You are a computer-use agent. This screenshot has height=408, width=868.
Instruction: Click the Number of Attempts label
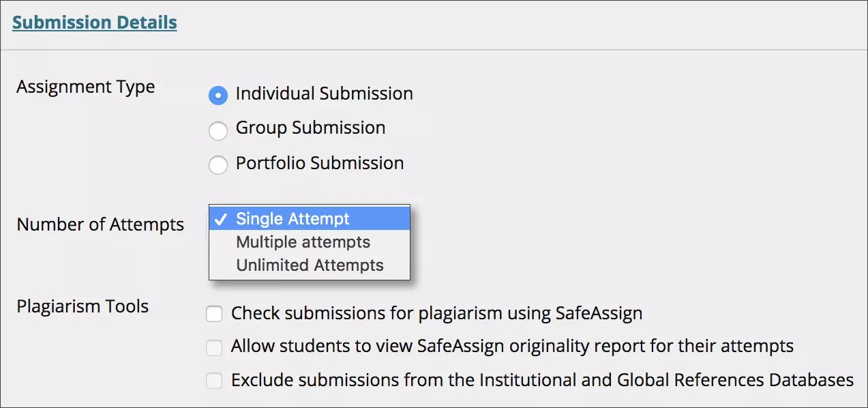click(x=100, y=224)
